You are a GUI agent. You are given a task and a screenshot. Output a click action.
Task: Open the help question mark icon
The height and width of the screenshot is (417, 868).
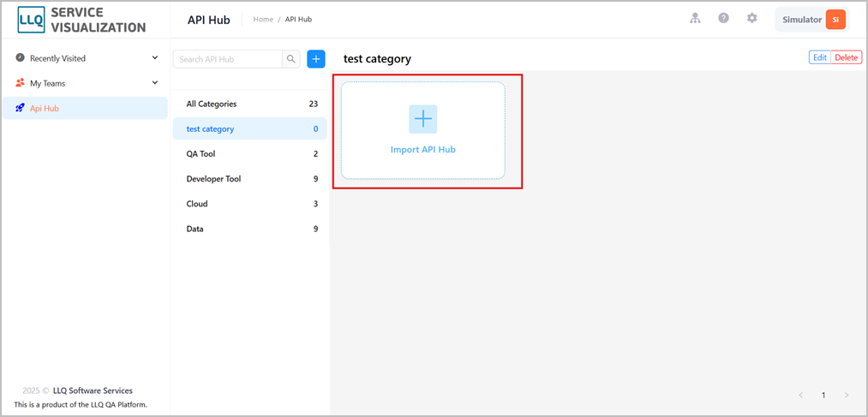(x=723, y=18)
